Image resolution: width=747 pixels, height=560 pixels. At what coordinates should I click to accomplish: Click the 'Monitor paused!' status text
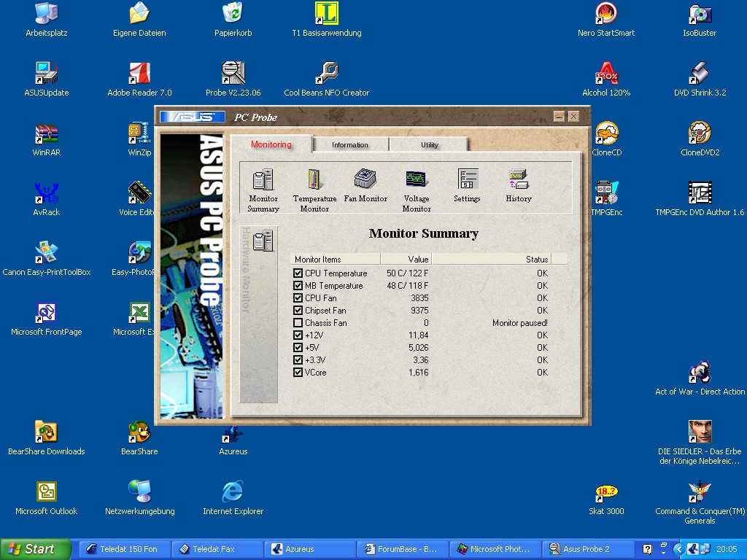point(519,323)
